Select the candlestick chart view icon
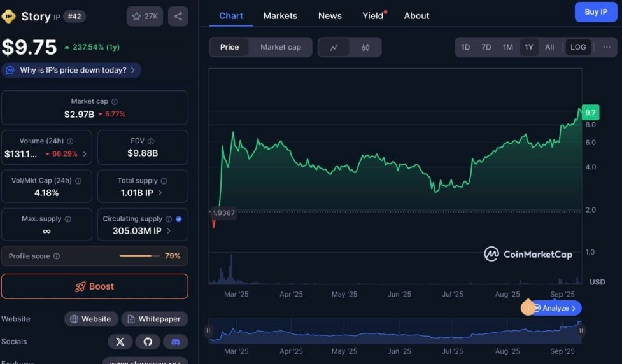 coord(365,47)
